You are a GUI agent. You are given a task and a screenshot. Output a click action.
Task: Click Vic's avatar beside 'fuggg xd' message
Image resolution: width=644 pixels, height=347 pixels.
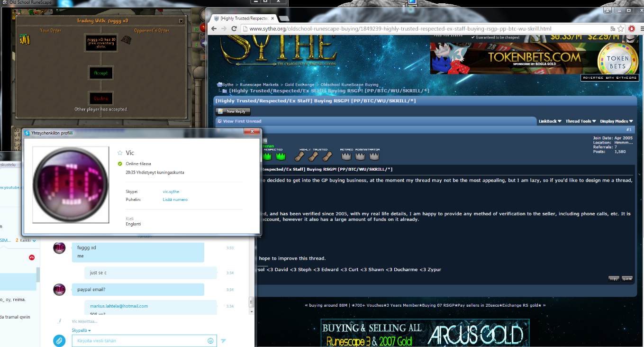(x=59, y=248)
